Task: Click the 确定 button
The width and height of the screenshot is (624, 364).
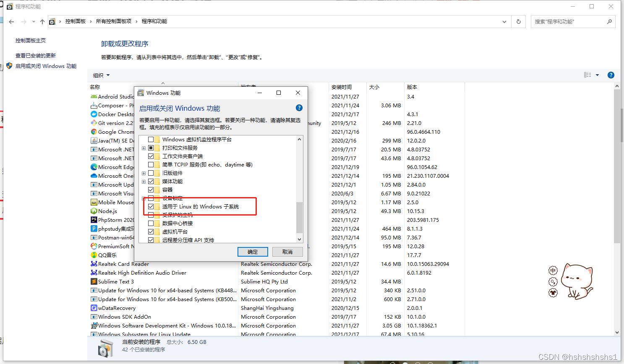Action: [253, 252]
